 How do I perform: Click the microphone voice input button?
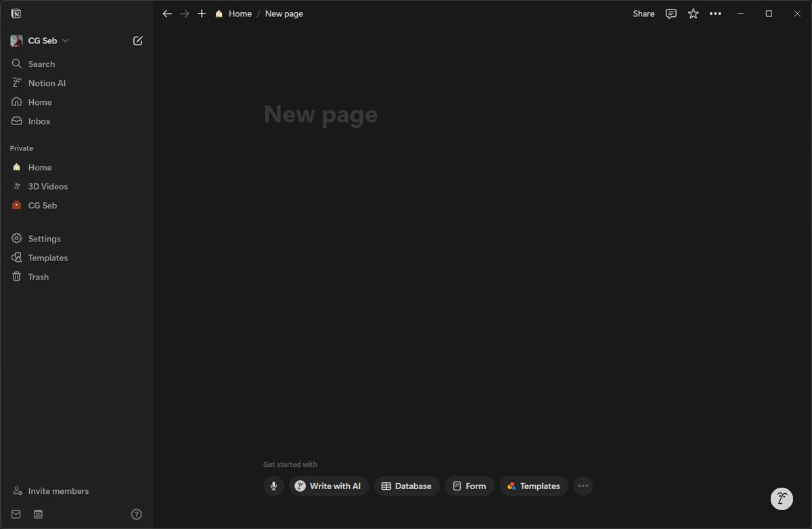tap(273, 486)
